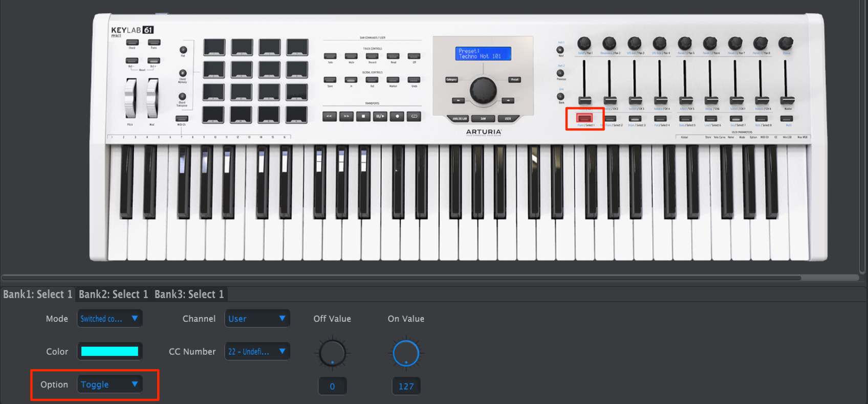Click the record transport button
868x404 pixels.
tap(397, 116)
